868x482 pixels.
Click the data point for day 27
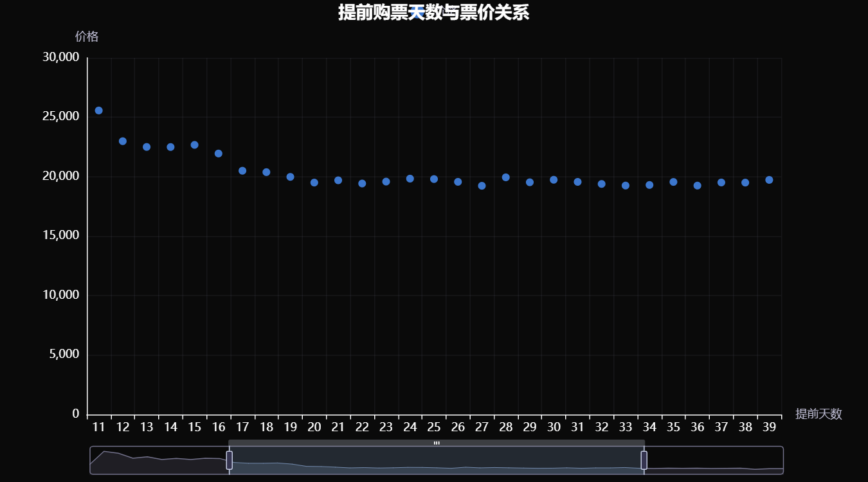pos(482,186)
